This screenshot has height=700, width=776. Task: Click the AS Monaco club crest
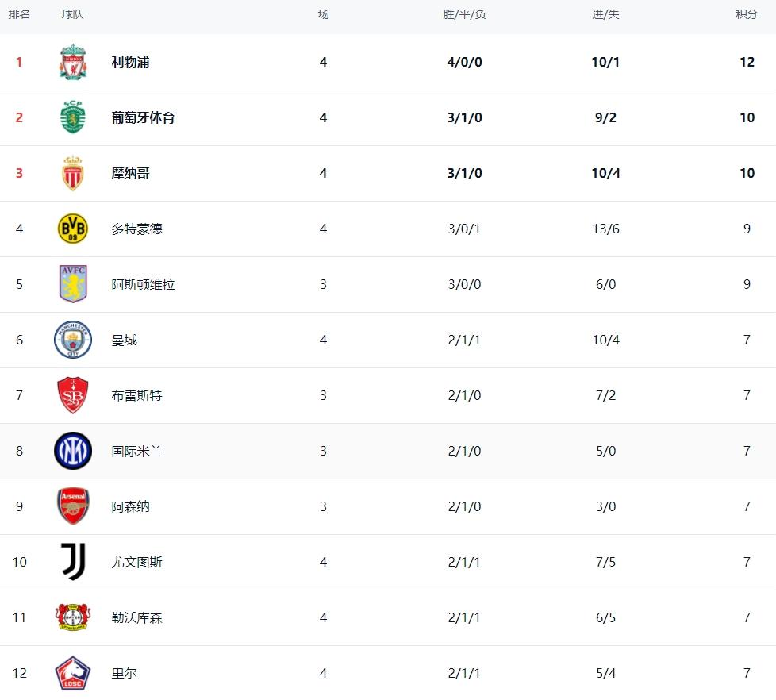(73, 173)
